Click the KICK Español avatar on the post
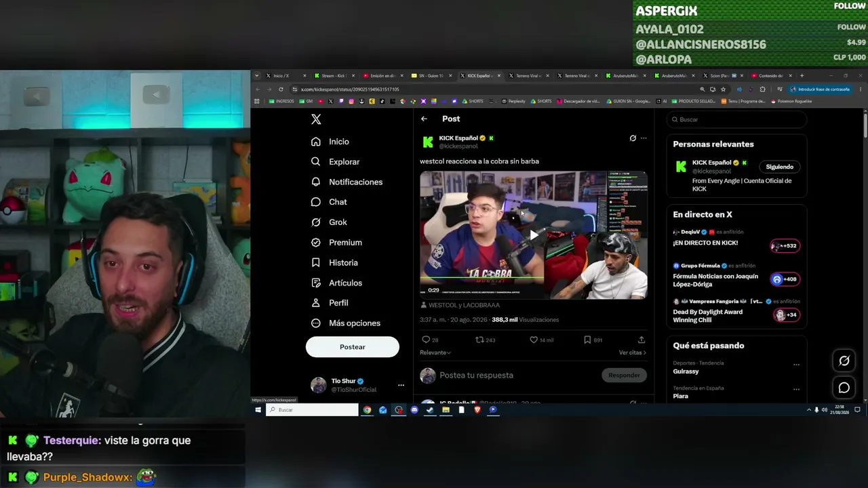The image size is (868, 488). point(428,142)
